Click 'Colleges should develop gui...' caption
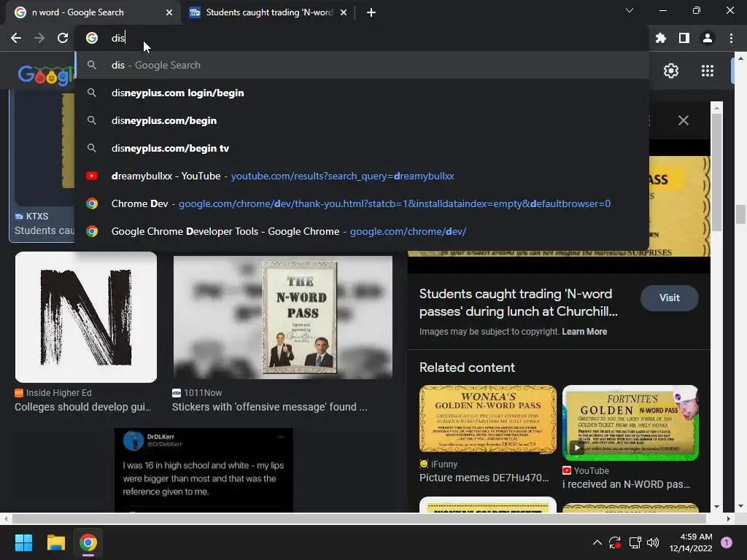Viewport: 747px width, 560px height. coord(82,407)
